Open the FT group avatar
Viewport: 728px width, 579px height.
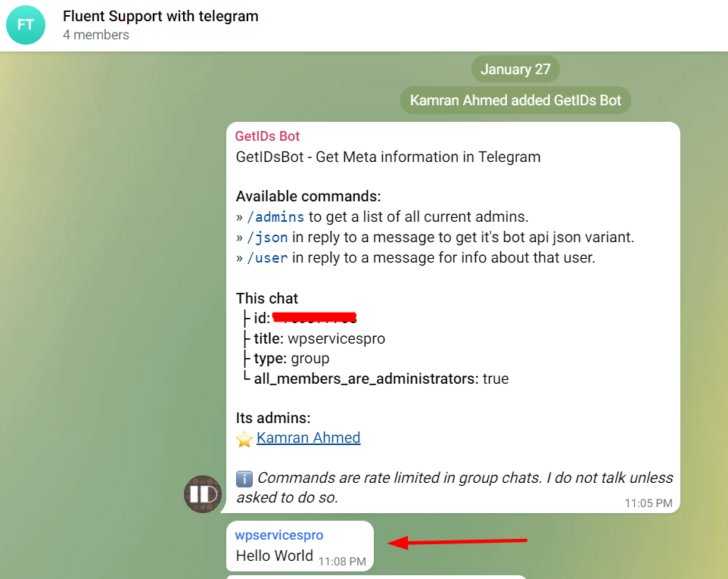point(26,25)
